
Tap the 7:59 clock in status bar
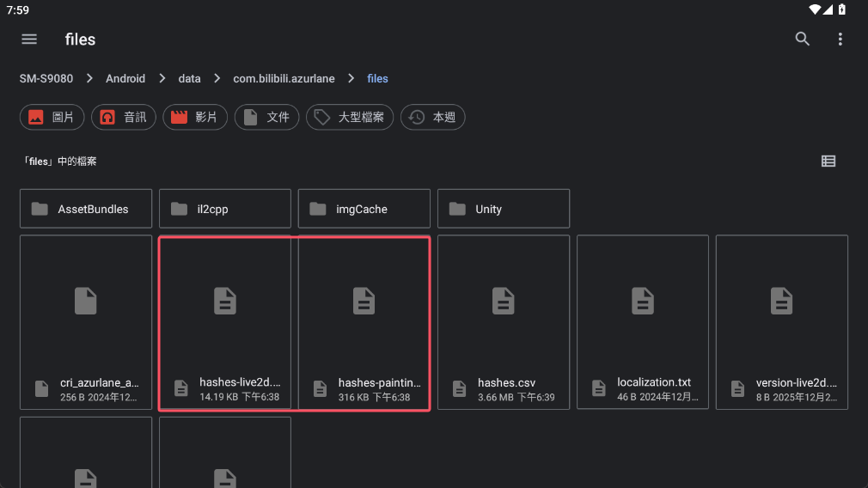pyautogui.click(x=18, y=10)
